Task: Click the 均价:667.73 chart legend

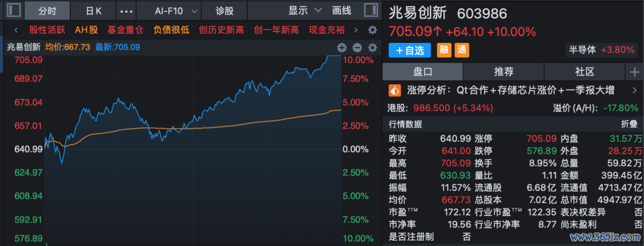Action: pyautogui.click(x=68, y=46)
